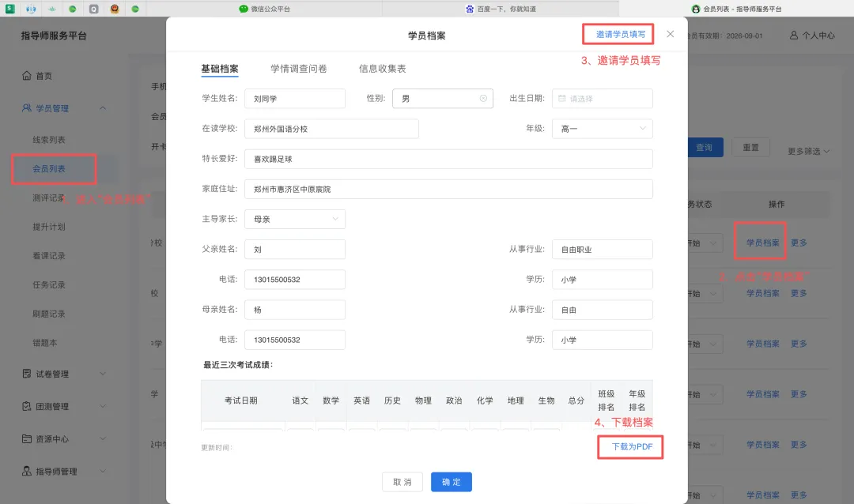
Task: Open the 指导师管理 sidebar icon
Action: [28, 471]
